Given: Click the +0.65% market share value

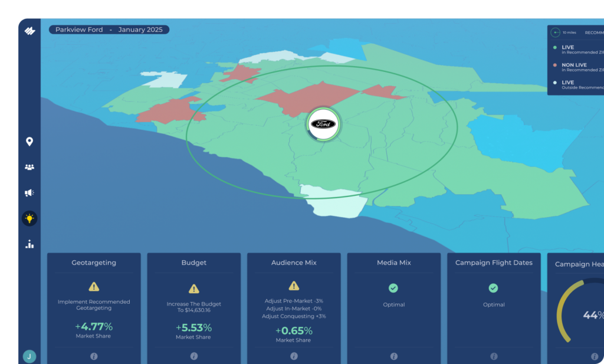Looking at the screenshot, I should [294, 331].
